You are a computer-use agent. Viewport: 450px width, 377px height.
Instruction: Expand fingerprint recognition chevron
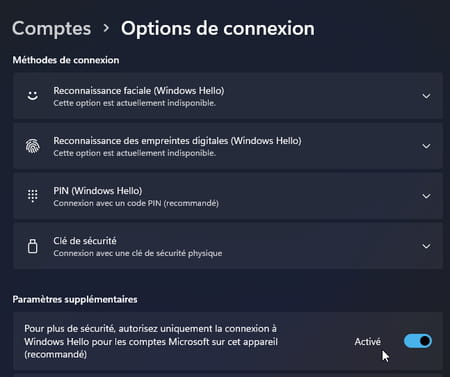[x=426, y=146]
